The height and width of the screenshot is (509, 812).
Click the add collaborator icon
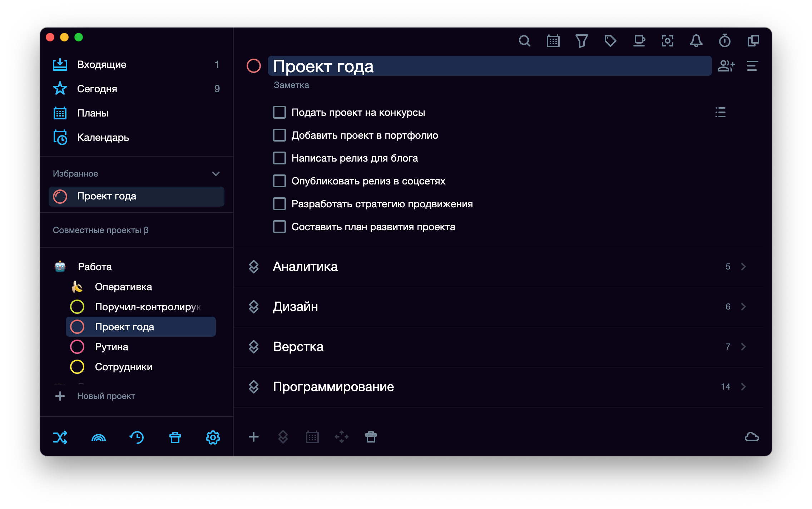pyautogui.click(x=726, y=66)
